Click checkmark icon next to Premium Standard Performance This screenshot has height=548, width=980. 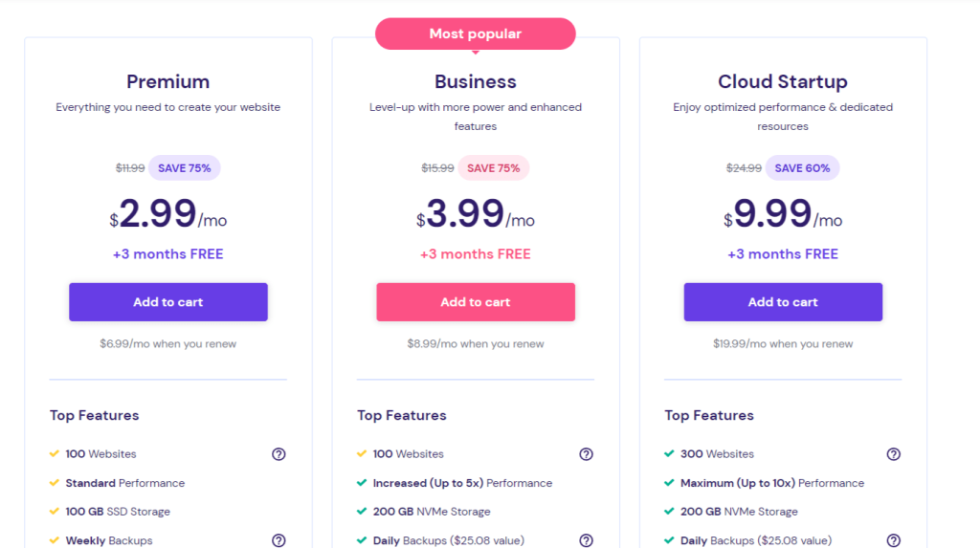(55, 483)
